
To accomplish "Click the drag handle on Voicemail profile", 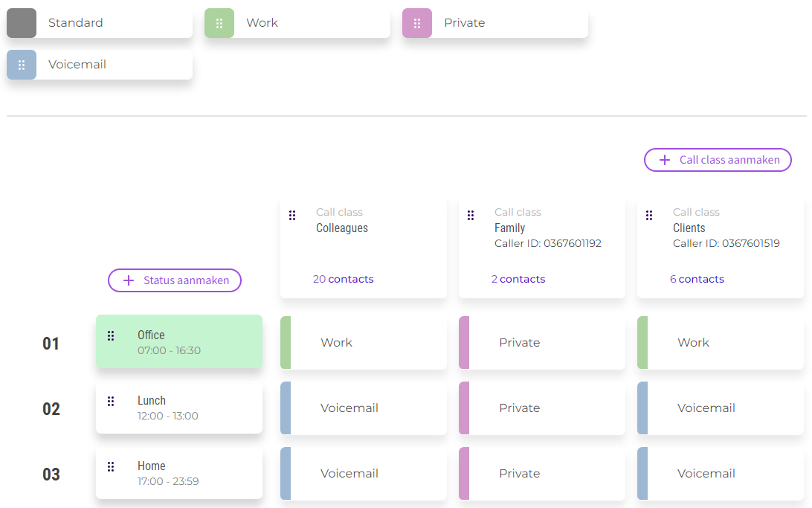I will [x=22, y=65].
